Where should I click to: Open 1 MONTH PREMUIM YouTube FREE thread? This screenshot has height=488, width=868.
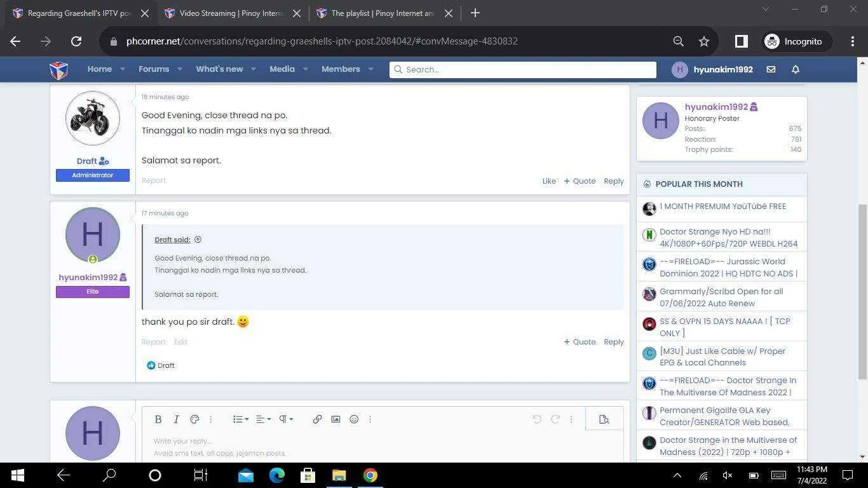[x=722, y=207]
